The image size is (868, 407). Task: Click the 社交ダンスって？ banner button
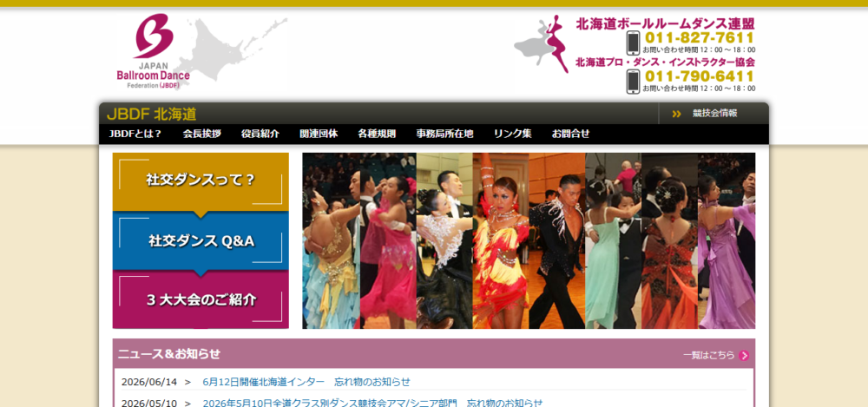point(201,181)
